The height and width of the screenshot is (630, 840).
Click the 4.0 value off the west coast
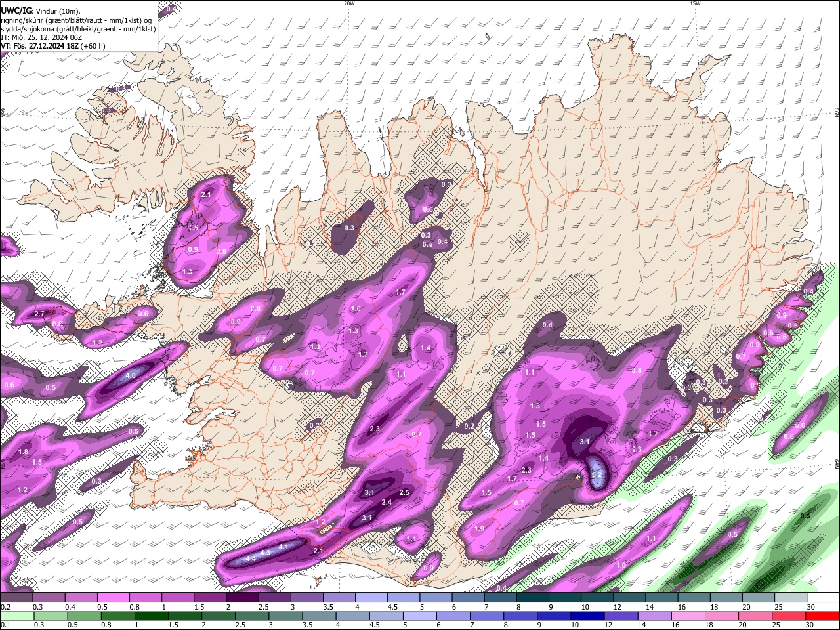[131, 375]
